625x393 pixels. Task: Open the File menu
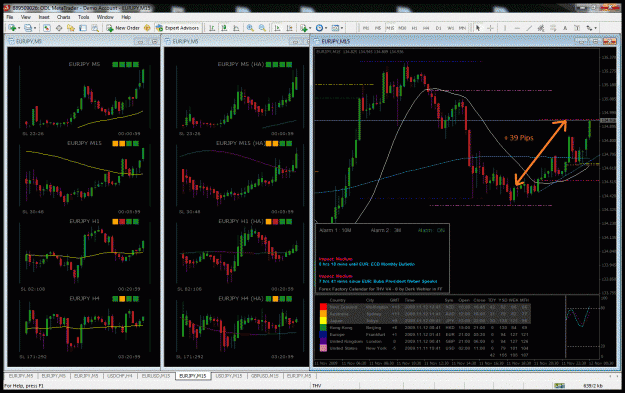click(x=10, y=17)
